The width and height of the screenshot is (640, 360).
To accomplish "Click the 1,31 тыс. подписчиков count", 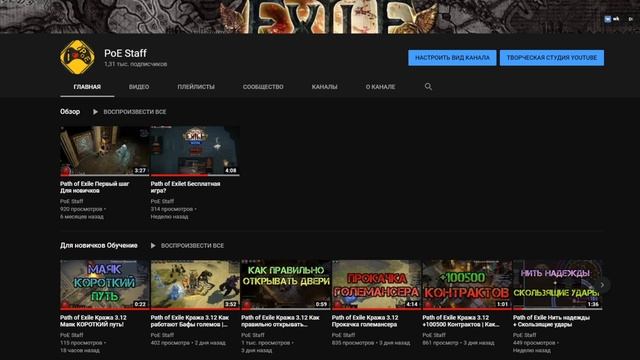I will point(136,64).
